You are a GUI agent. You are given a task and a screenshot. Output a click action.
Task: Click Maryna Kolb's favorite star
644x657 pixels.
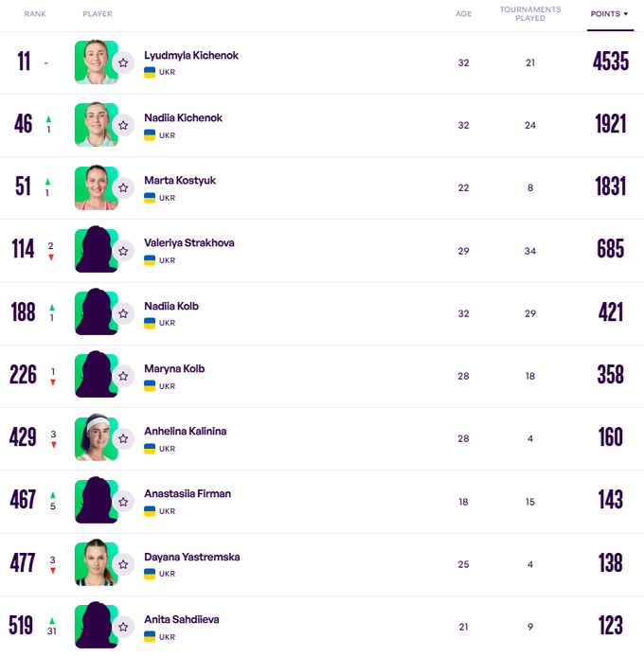(123, 376)
